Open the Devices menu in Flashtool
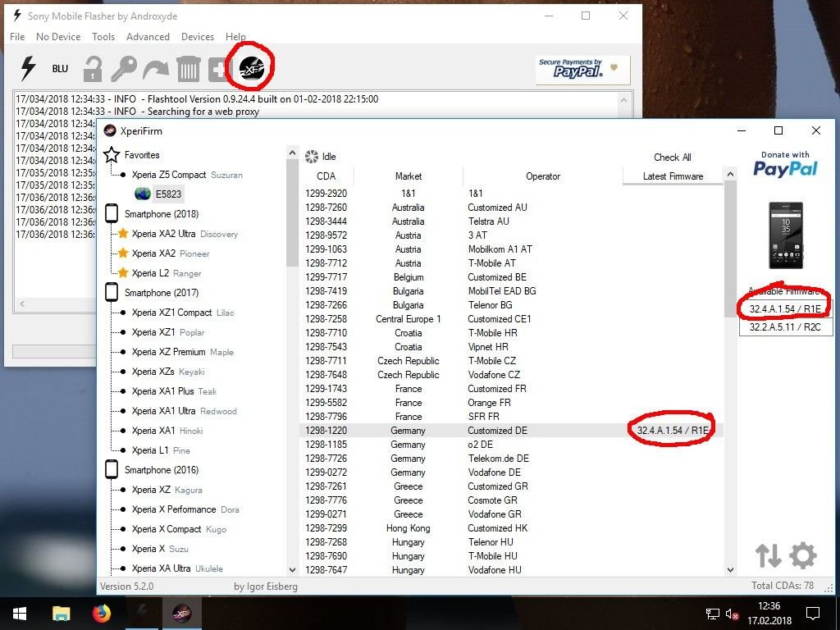 point(198,36)
